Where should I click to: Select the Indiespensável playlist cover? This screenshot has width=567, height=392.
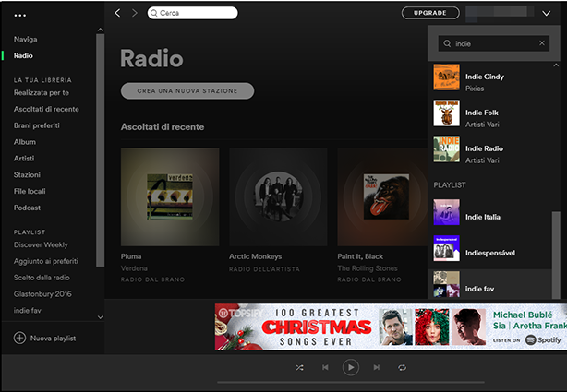pyautogui.click(x=447, y=248)
